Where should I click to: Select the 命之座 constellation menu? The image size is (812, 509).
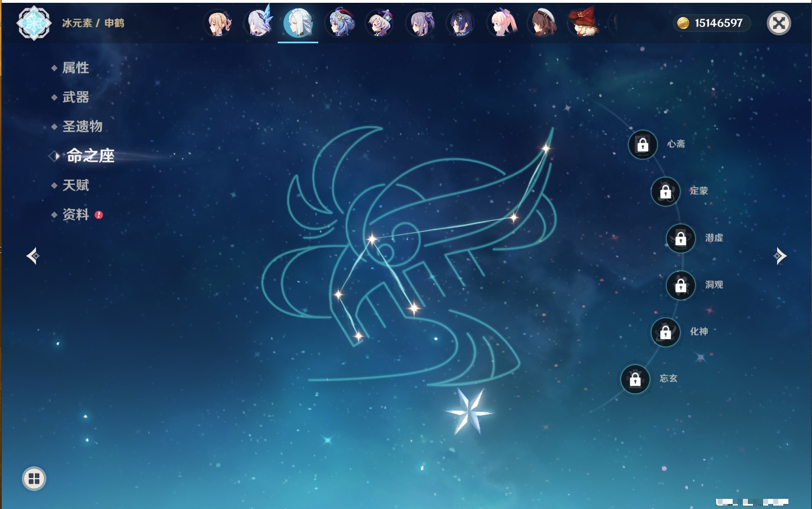point(91,156)
